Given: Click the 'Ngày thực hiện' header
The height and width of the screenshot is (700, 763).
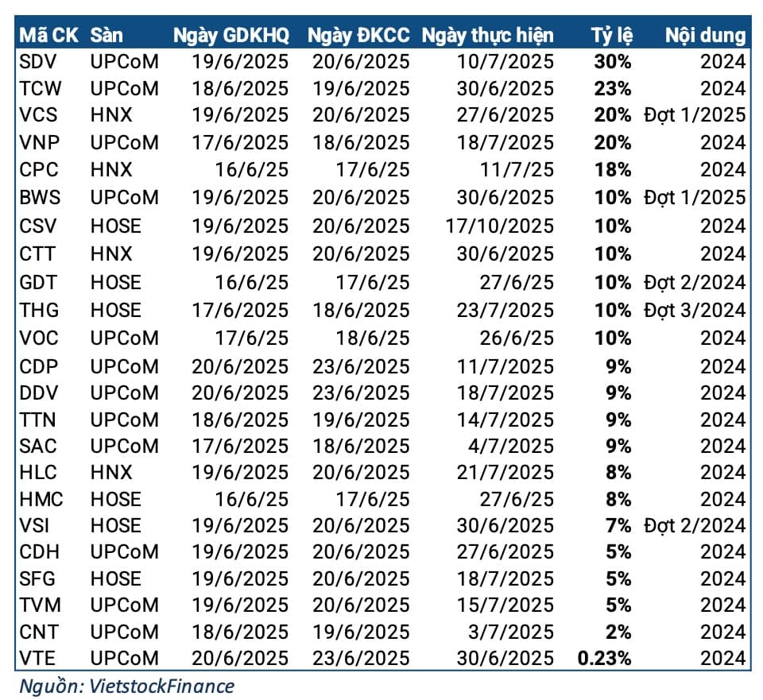Looking at the screenshot, I should tap(487, 35).
